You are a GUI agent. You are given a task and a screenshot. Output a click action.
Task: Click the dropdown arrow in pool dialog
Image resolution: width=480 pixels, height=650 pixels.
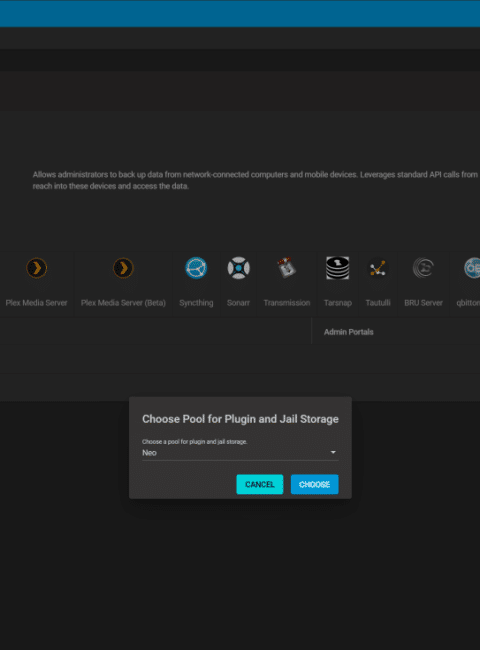click(333, 452)
